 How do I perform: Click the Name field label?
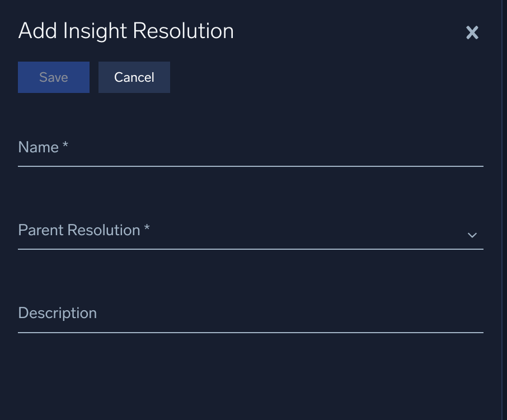click(x=42, y=147)
